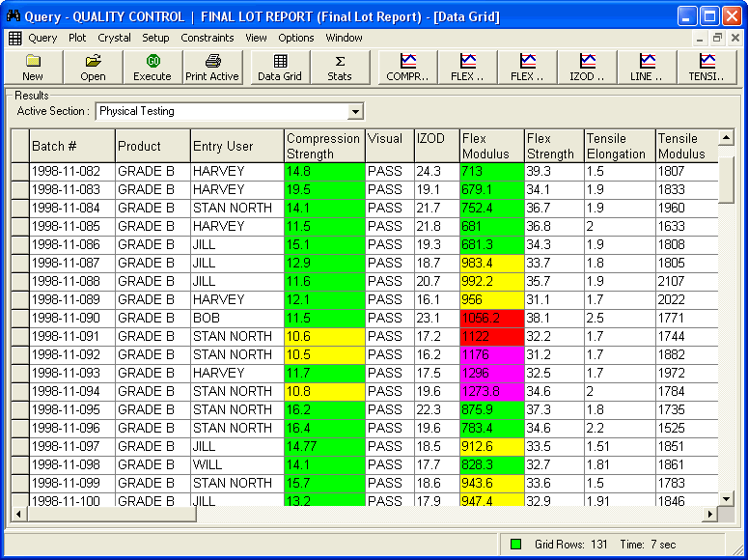Show the Stats sigma icon
The width and height of the screenshot is (748, 560).
(x=340, y=61)
